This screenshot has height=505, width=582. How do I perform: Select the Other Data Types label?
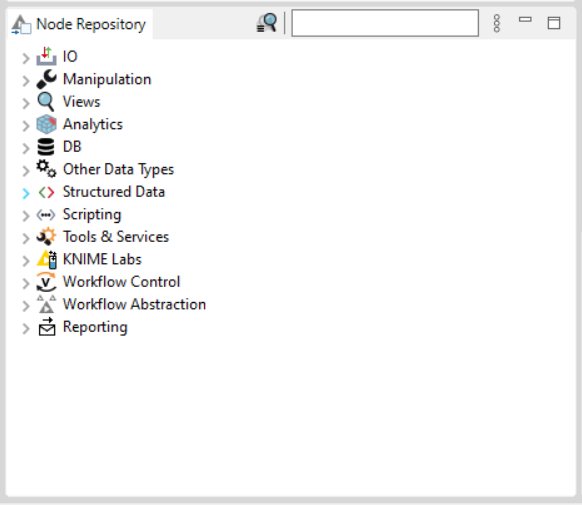tap(118, 169)
